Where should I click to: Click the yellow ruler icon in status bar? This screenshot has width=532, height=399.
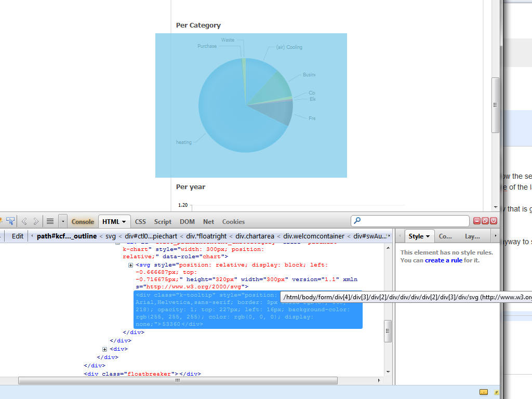484,392
